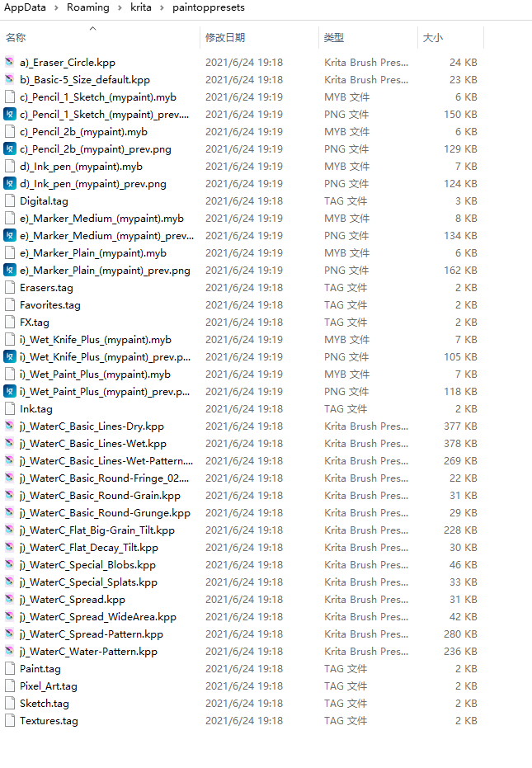This screenshot has width=532, height=768.
Task: Select j)_WaterC_Spread_WideArea.kpp file name
Action: tap(98, 617)
